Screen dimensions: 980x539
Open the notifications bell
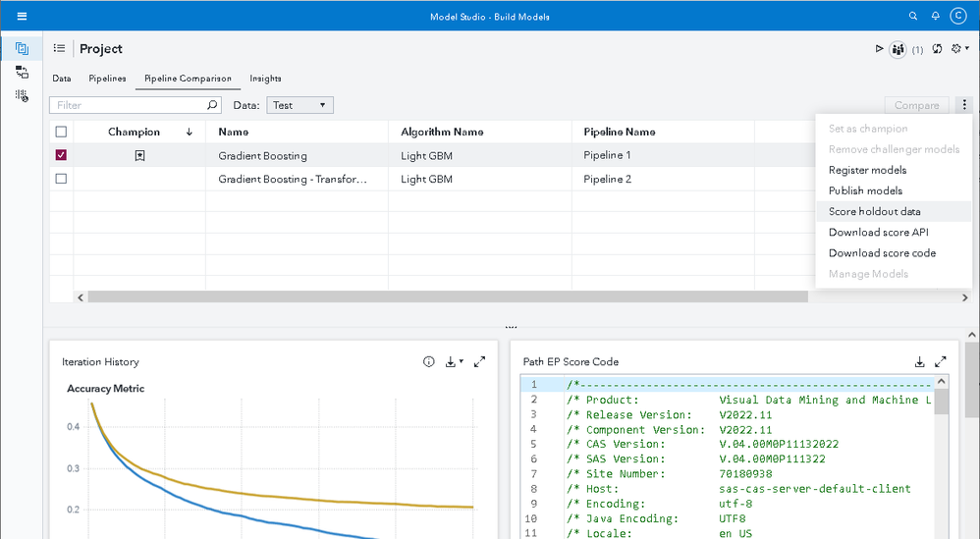point(936,17)
